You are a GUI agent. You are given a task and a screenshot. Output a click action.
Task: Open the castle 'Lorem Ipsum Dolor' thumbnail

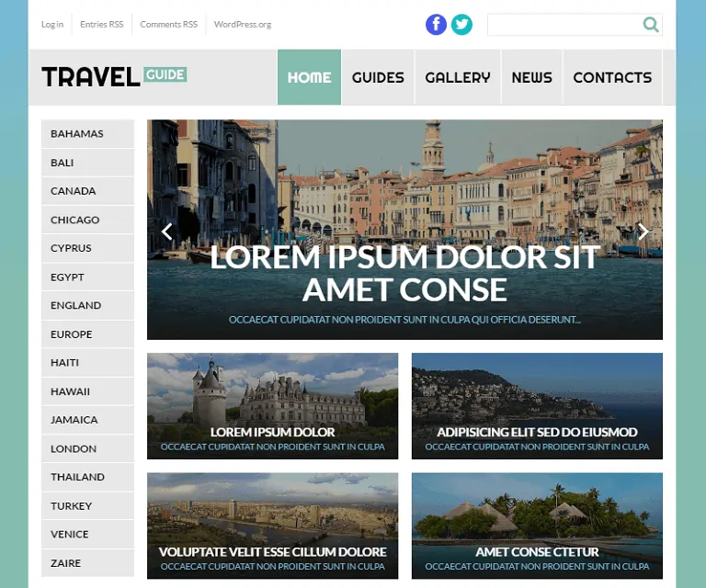pyautogui.click(x=272, y=406)
